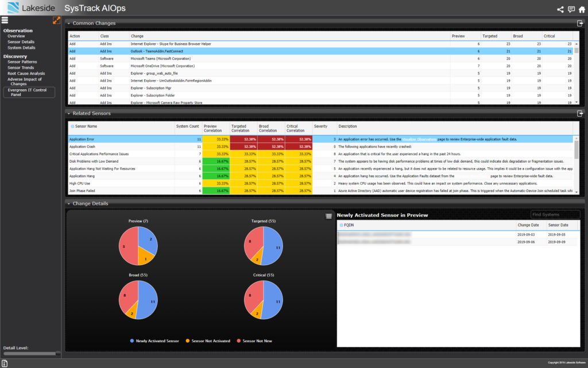This screenshot has width=588, height=368.
Task: Click the Related Sensors vertical scrollbar
Action: point(577,165)
